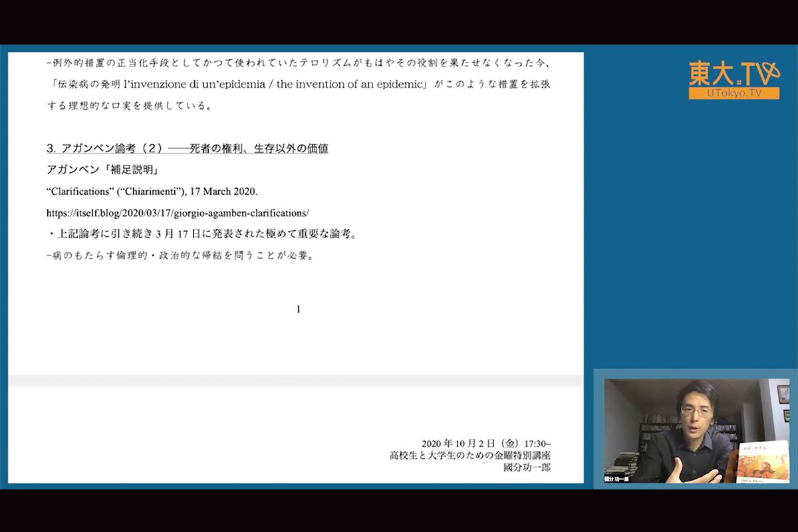
Task: Click the lecturer name '國分功一郎' in document
Action: pos(528,467)
